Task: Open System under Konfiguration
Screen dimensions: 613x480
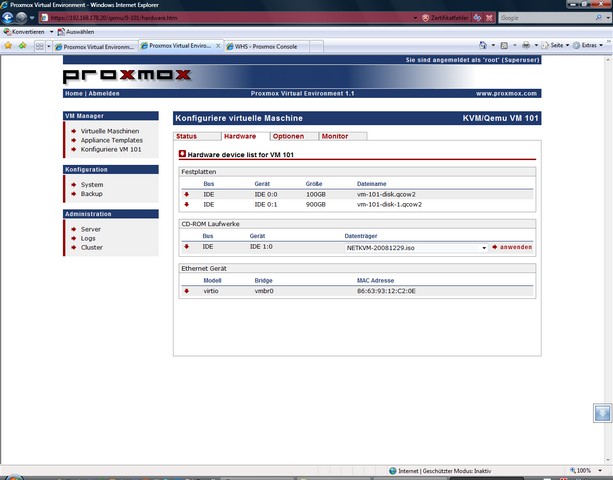Action: point(92,184)
